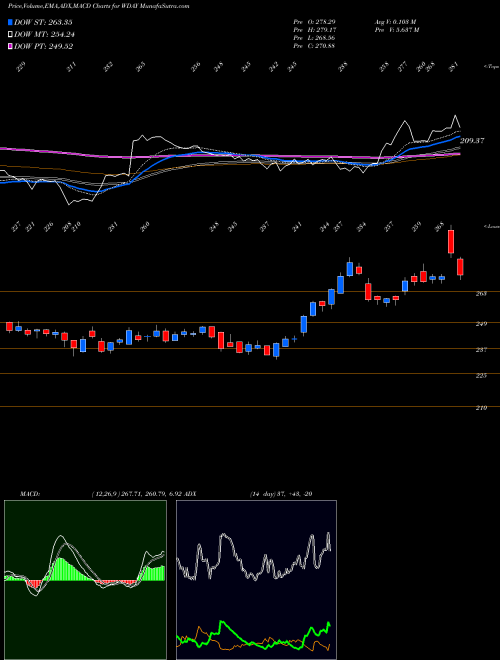Image resolution: width=500 pixels, height=660 pixels.
Task: Click the tallest red candle at far right
Action: 451,242
